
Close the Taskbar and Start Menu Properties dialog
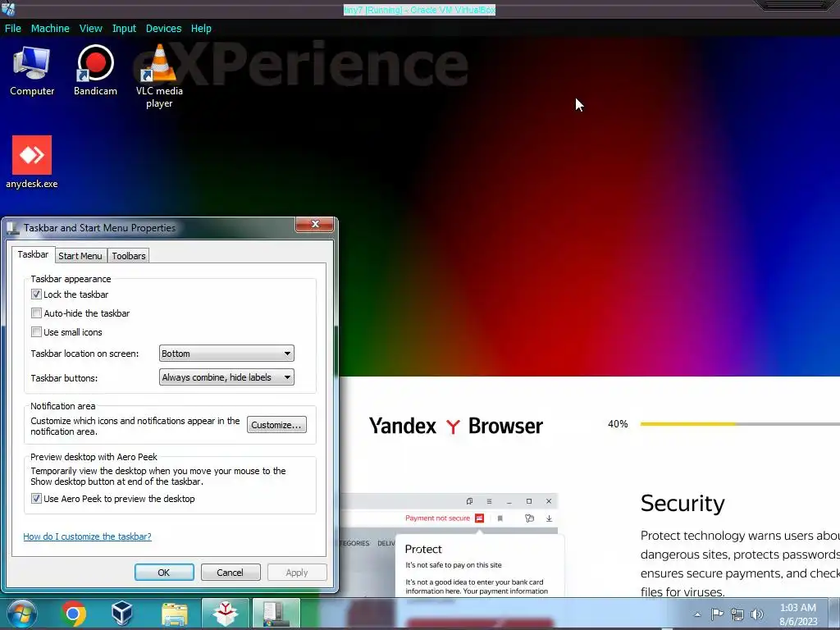click(315, 225)
